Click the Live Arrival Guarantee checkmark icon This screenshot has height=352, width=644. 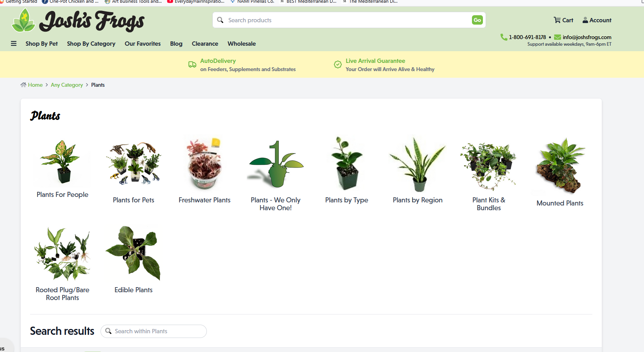338,64
